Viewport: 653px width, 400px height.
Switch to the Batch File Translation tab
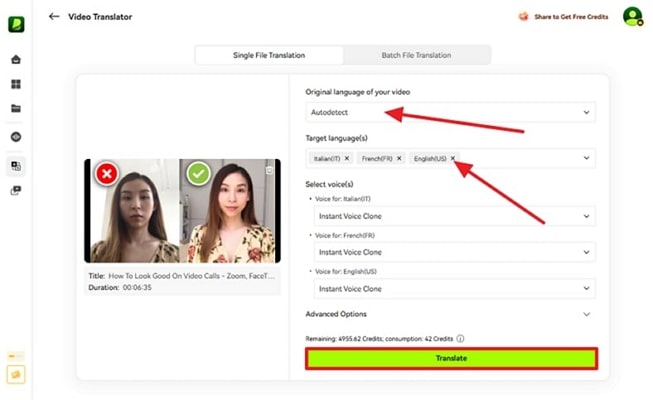coord(416,55)
